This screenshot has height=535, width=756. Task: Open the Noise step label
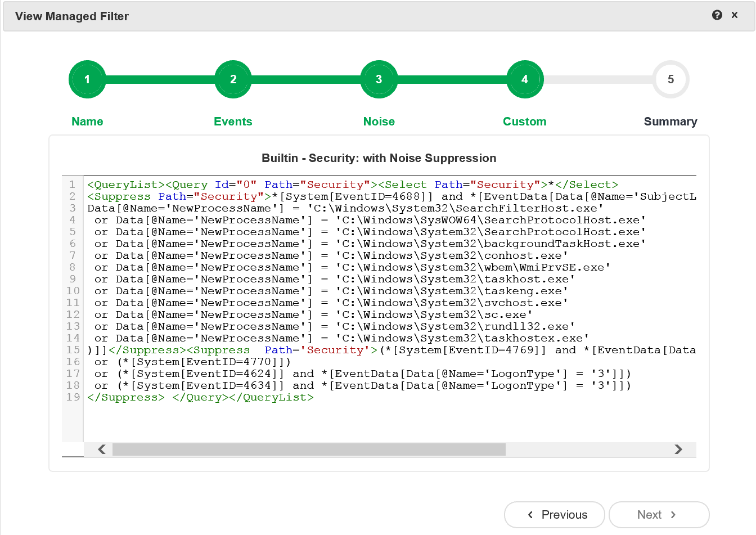coord(379,122)
